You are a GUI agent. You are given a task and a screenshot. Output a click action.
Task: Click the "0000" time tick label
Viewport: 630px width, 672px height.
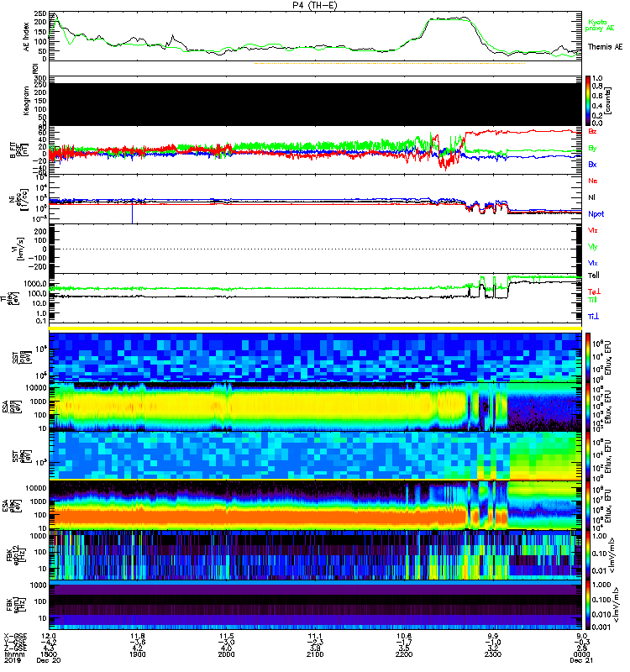[x=581, y=654]
